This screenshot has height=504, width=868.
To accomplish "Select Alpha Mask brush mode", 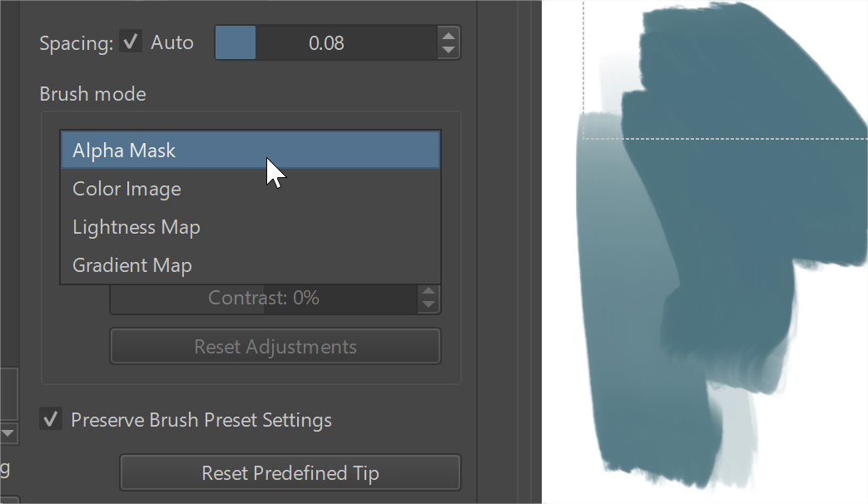I will 250,151.
